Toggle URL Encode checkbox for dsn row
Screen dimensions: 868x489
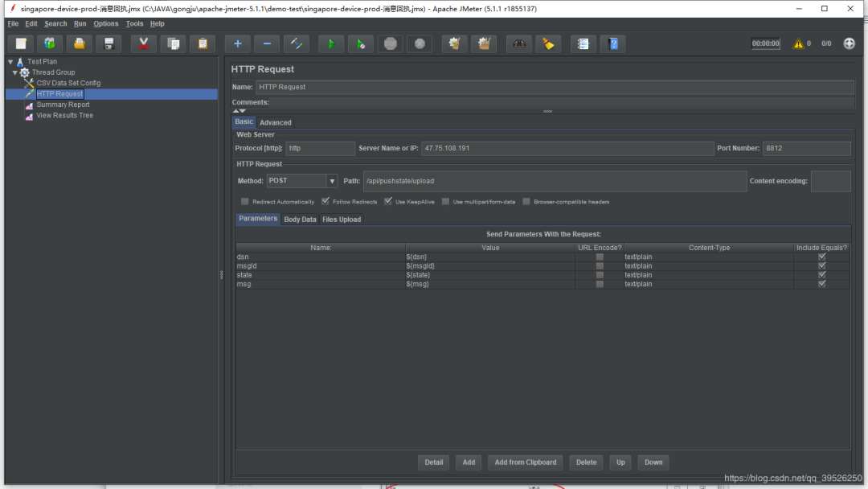pyautogui.click(x=600, y=257)
